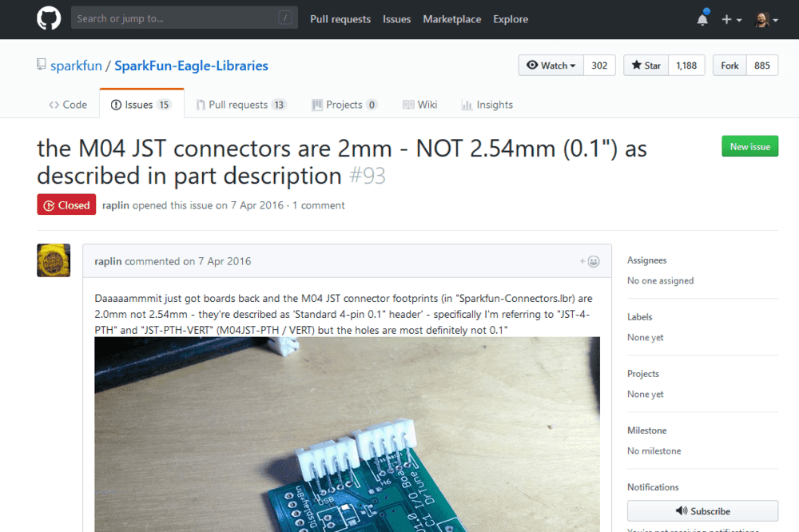Add a reaction with the smiley icon

pos(590,261)
